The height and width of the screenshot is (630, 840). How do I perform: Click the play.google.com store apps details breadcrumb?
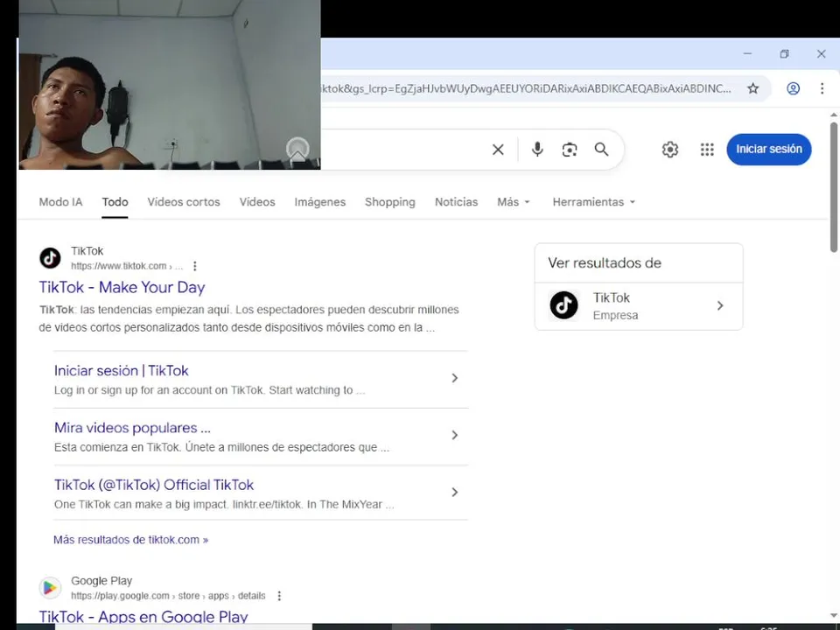[x=168, y=596]
